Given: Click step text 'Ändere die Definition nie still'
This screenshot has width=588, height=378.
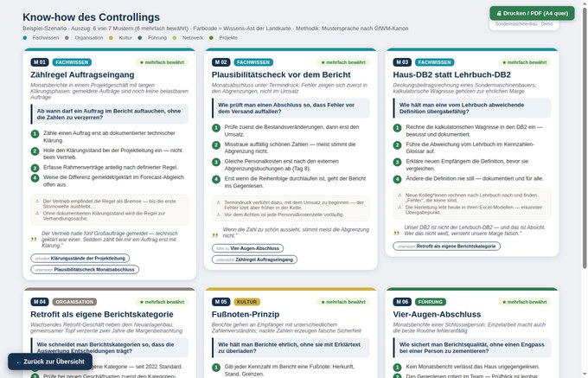Looking at the screenshot, I should point(475,178).
